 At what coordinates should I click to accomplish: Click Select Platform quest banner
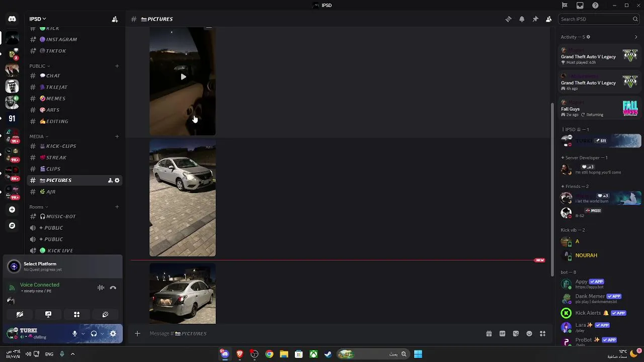(x=63, y=266)
